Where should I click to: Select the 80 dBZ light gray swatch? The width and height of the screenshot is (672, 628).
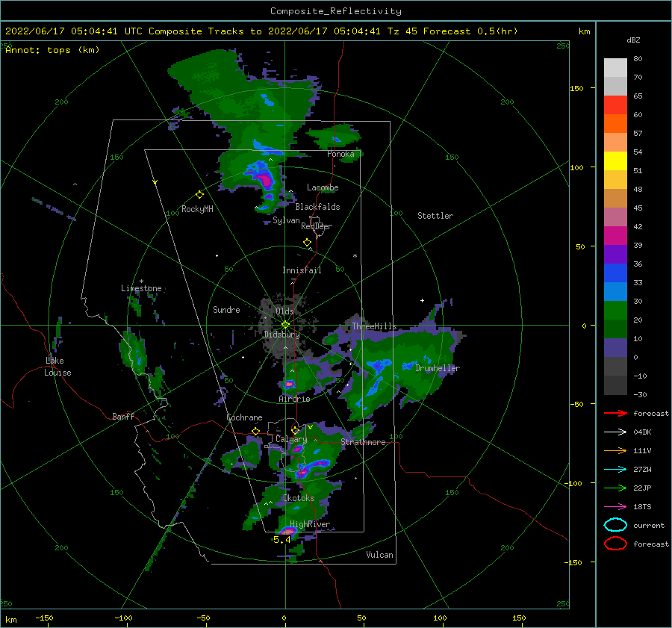tap(615, 68)
